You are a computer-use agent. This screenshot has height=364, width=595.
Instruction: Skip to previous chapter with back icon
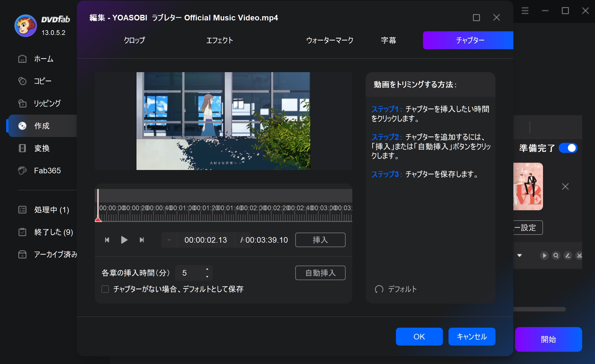coord(107,240)
